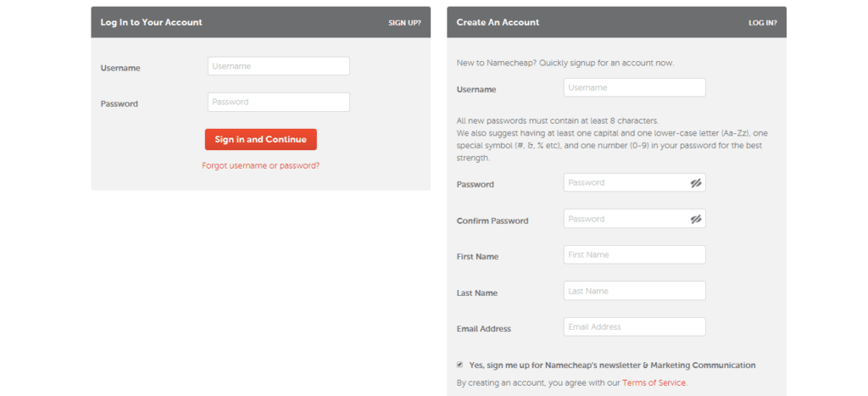Focus the Last Name text field
Viewport: 868px width, 396px height.
(634, 291)
